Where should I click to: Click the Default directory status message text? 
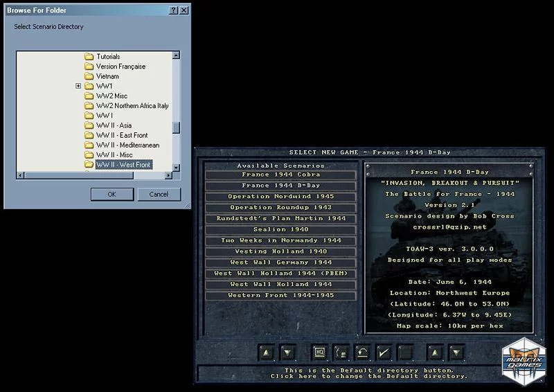[369, 373]
